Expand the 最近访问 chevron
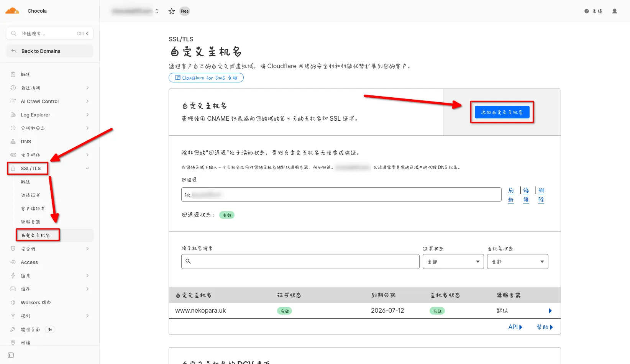The image size is (630, 364). point(87,88)
